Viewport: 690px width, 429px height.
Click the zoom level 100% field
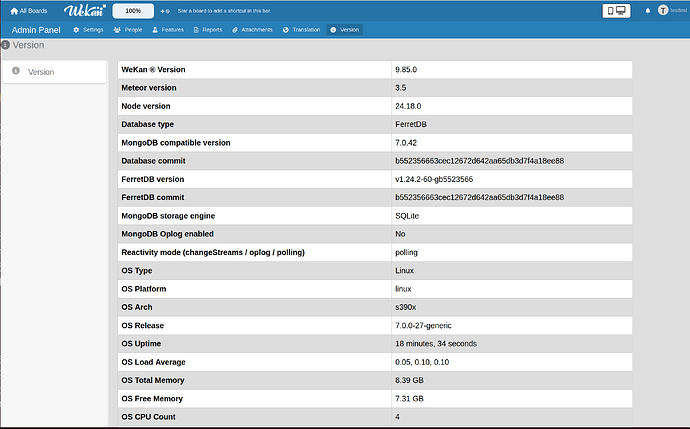(x=133, y=11)
